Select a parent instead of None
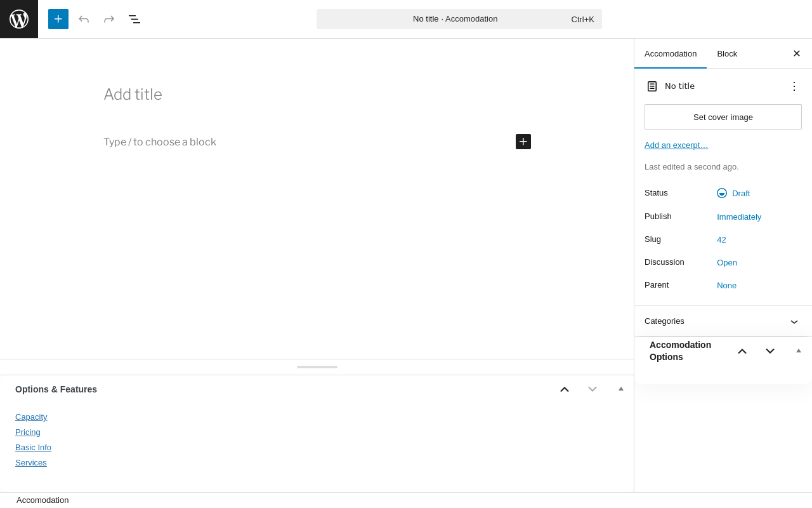The height and width of the screenshot is (508, 812). click(x=727, y=285)
